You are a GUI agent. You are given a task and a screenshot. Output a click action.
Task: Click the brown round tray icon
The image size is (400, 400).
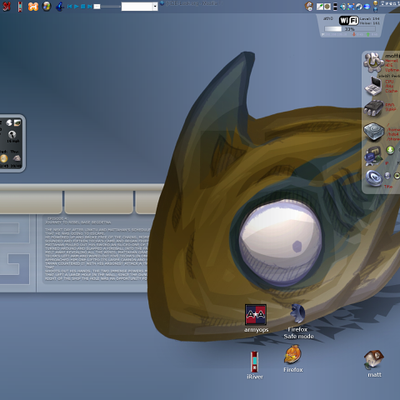tap(327, 6)
